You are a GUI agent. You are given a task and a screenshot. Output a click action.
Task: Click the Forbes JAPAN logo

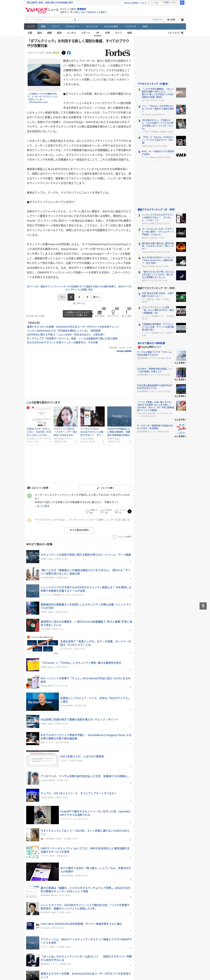tap(118, 53)
